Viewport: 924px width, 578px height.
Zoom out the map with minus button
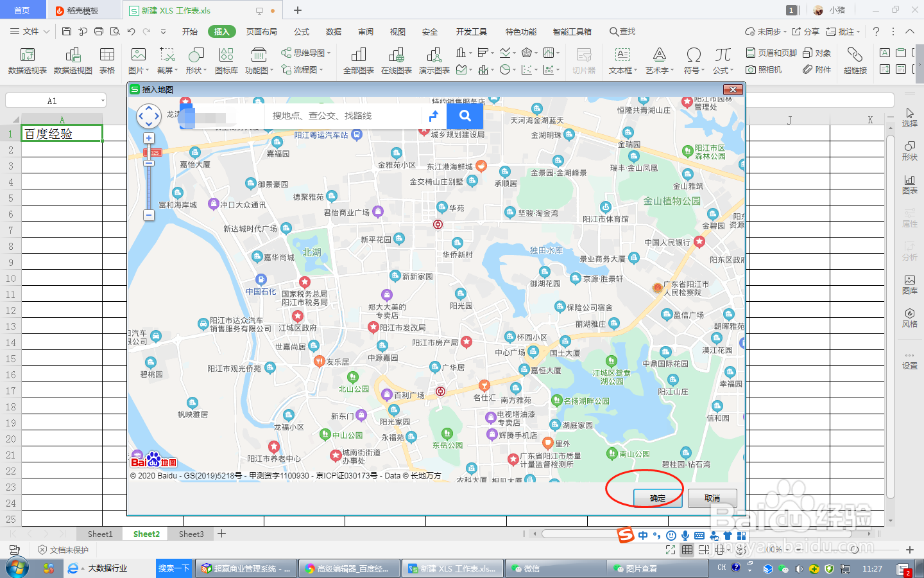pyautogui.click(x=149, y=215)
